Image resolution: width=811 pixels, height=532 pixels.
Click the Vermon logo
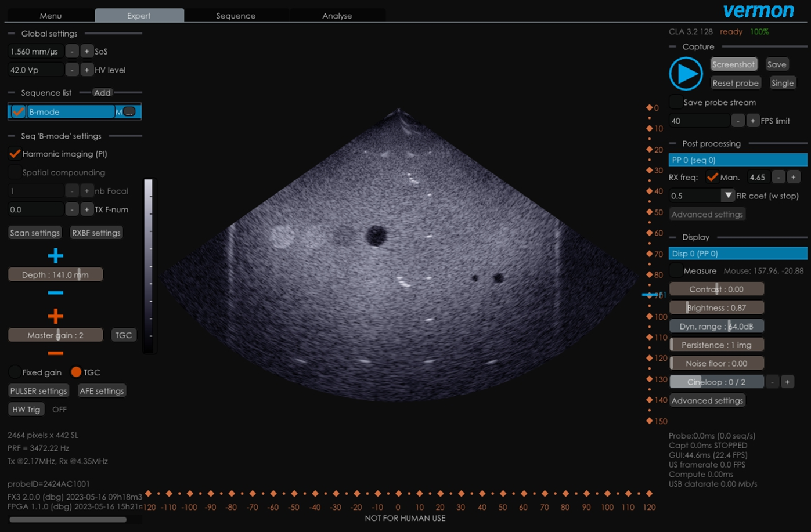click(x=759, y=10)
